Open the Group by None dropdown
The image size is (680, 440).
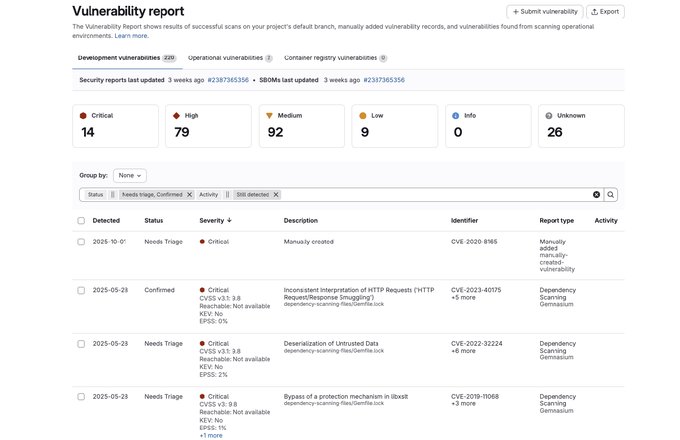pyautogui.click(x=130, y=176)
